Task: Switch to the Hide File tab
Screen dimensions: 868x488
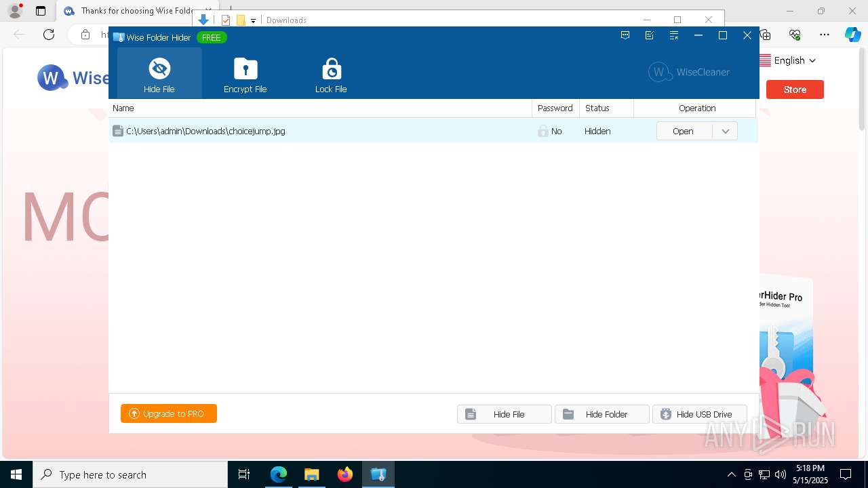Action: coord(159,73)
